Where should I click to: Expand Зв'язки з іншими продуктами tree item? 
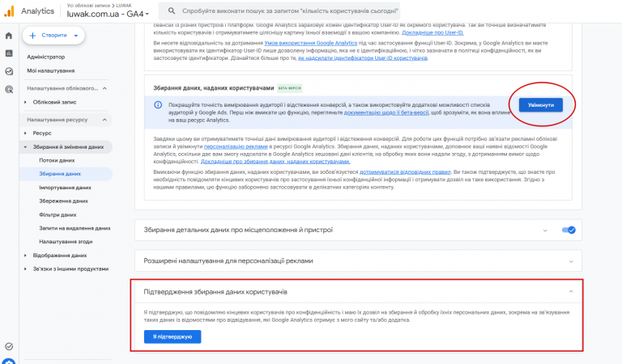25,269
